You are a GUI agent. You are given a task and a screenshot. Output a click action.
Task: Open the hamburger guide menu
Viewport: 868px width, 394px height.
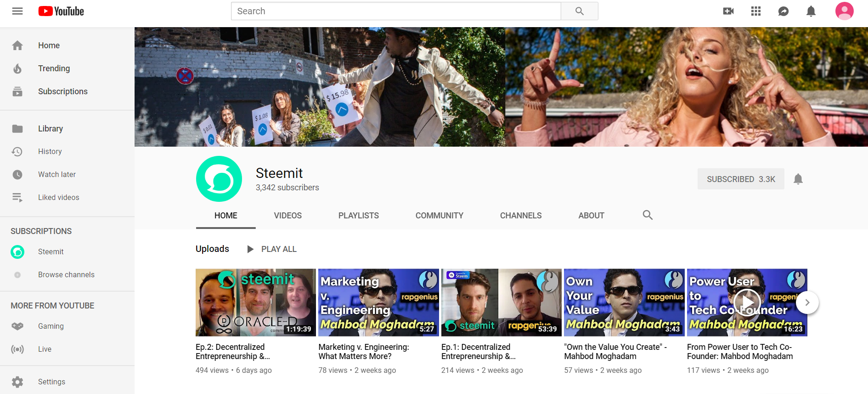(x=17, y=11)
